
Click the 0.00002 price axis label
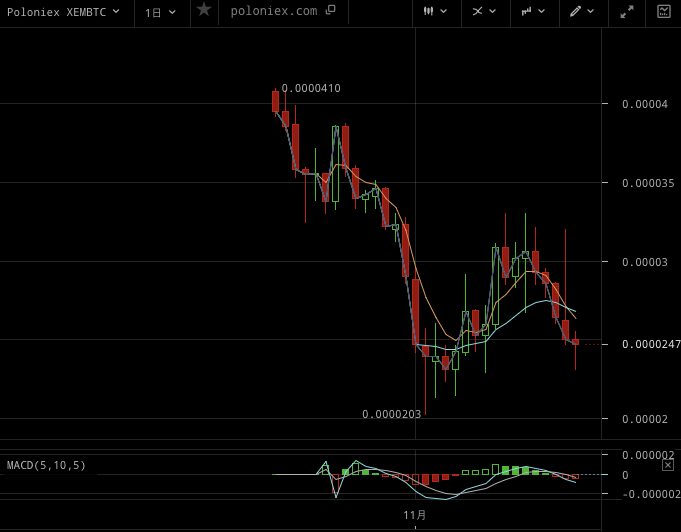tap(645, 419)
